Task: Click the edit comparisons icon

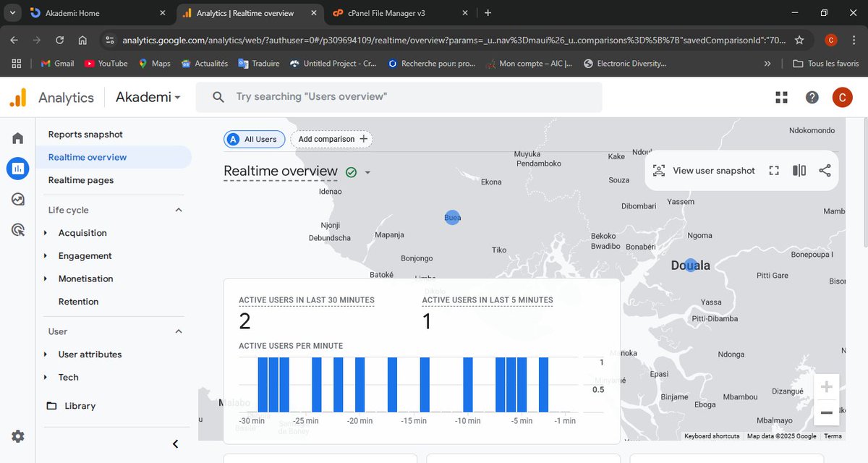Action: (x=799, y=171)
